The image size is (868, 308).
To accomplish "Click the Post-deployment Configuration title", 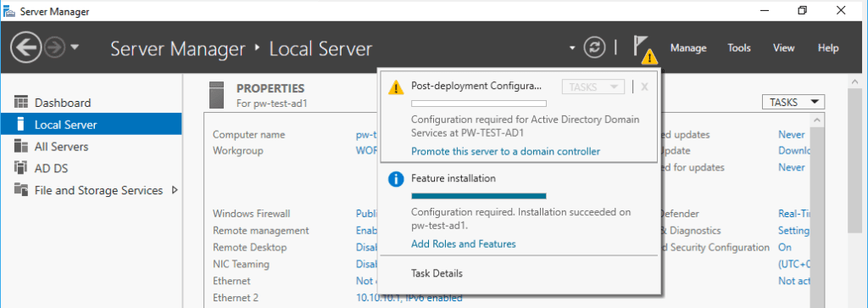I will coord(476,86).
